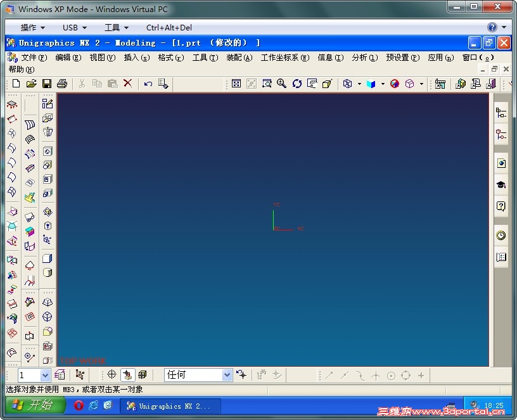Open the 帮助(H) menu
The height and width of the screenshot is (420, 517).
pyautogui.click(x=22, y=70)
